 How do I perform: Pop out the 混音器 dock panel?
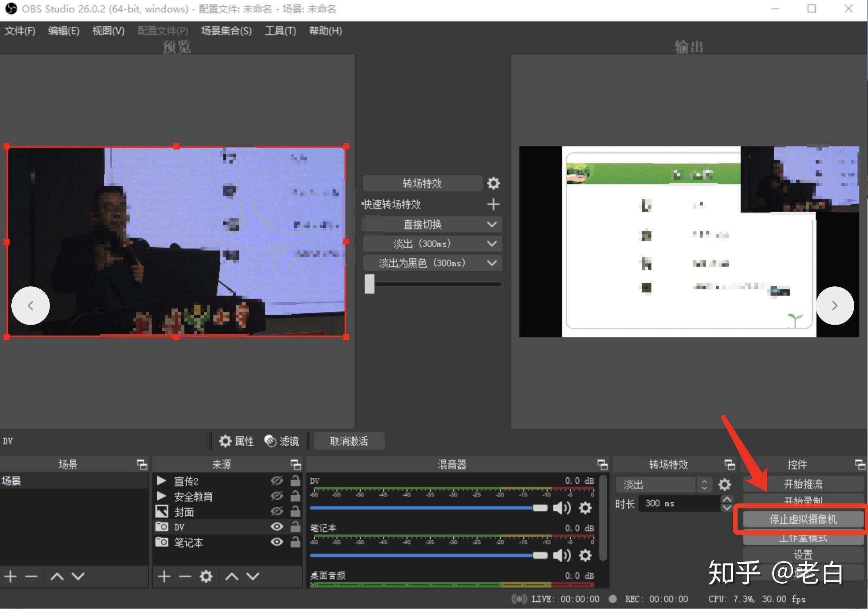click(x=602, y=465)
